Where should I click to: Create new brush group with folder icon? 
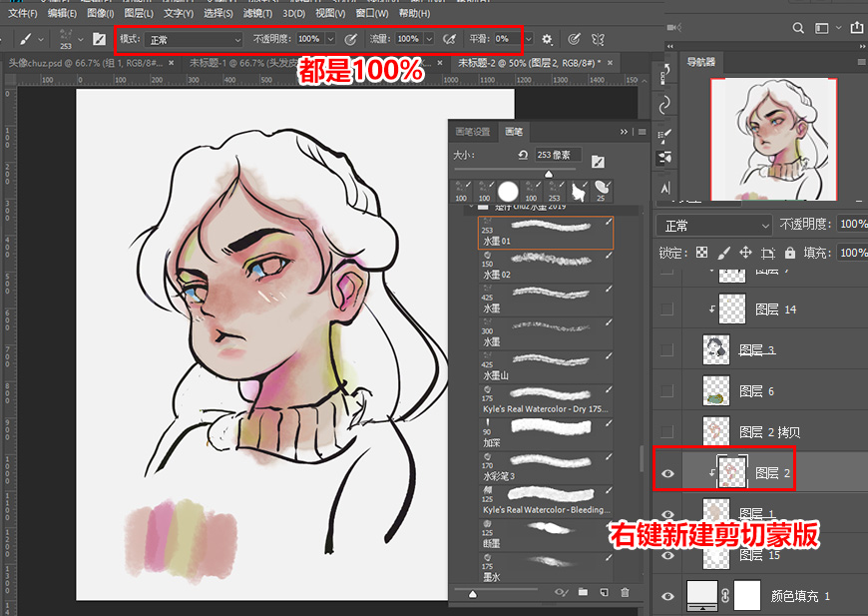click(583, 592)
